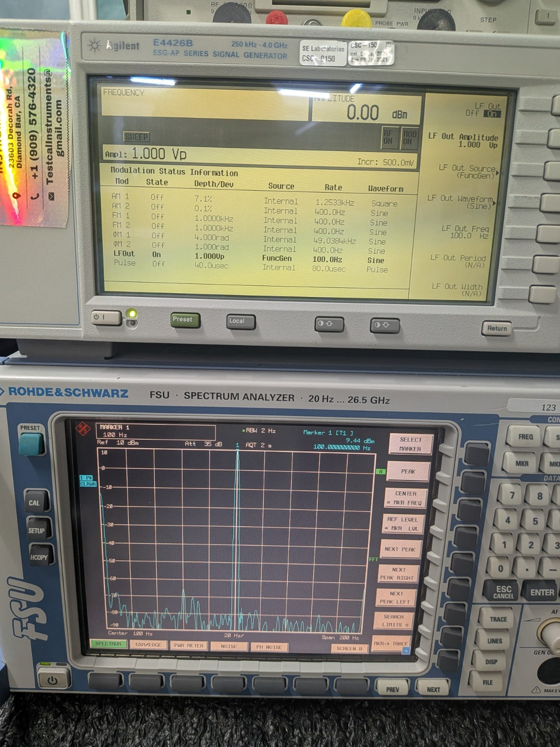Select LF Out Freq 100.0 Hz softkey
Image resolution: width=560 pixels, height=747 pixels.
pos(465,232)
